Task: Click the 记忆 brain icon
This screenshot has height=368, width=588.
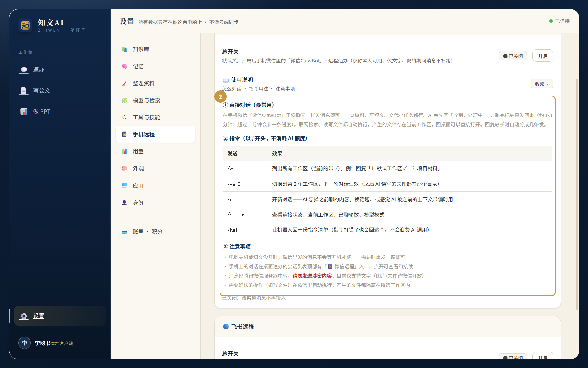Action: [124, 66]
